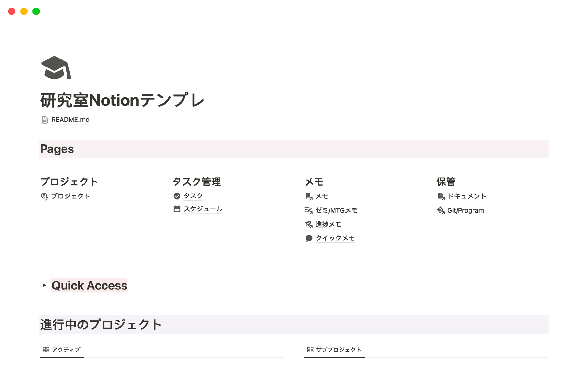Screen dimensions: 588x368
Task: Click the speech bubble icon beside クイックメモ
Action: tap(309, 238)
